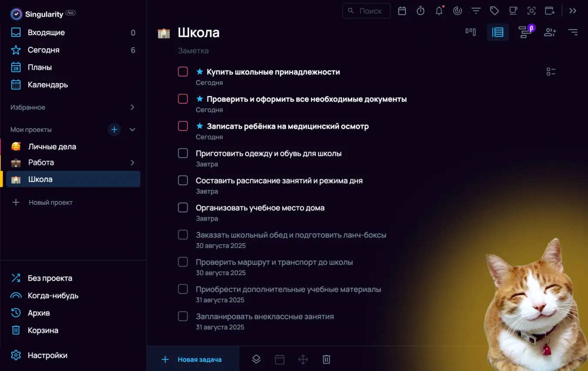
Task: Select the Работа project
Action: pyautogui.click(x=73, y=162)
